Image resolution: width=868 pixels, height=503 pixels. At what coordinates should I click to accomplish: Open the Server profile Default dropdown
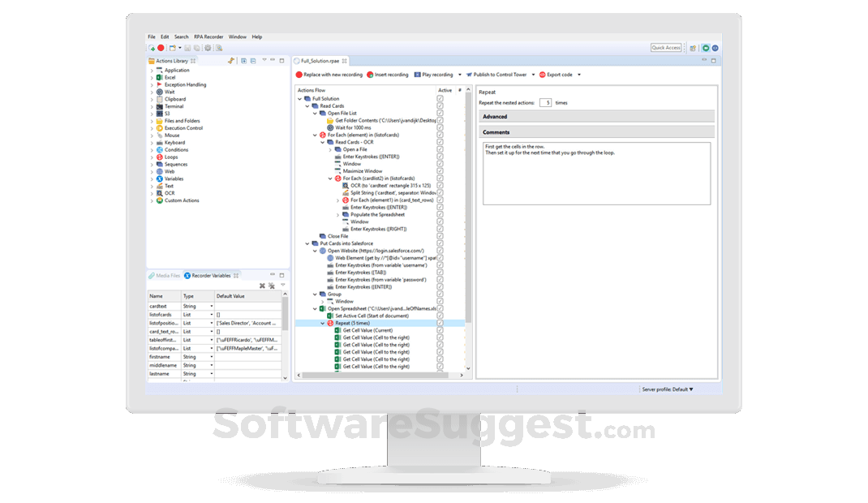pyautogui.click(x=668, y=389)
